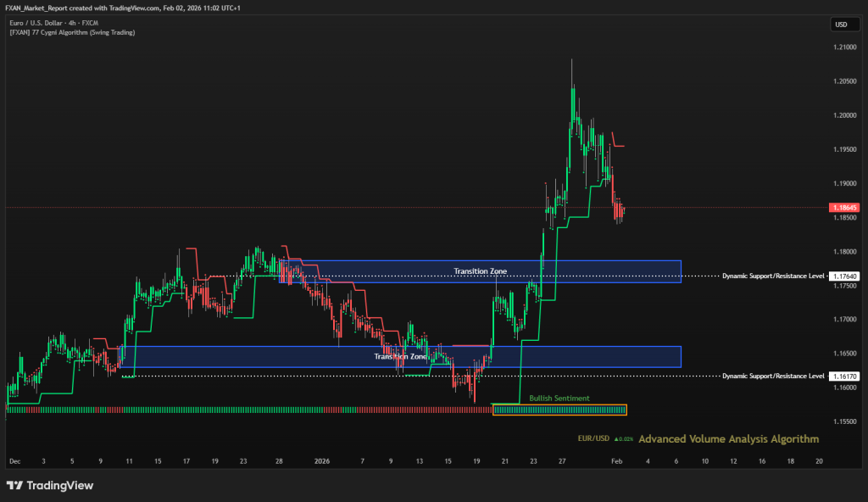
Task: Click the TradingView logo icon
Action: (14, 486)
